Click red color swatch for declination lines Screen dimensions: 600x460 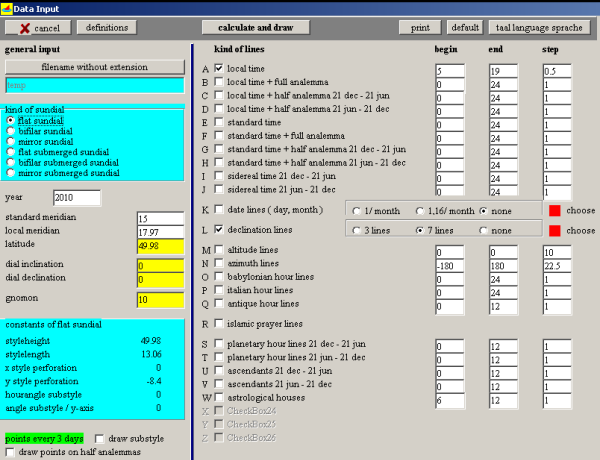click(554, 231)
